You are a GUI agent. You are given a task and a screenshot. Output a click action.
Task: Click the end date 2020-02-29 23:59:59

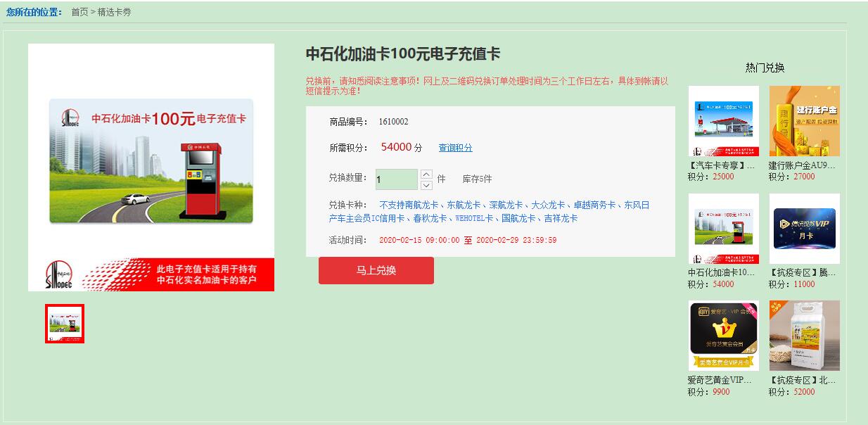coord(516,240)
